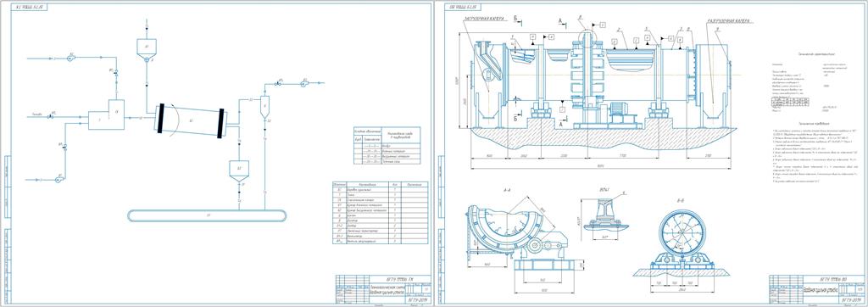Select the discharge hopper below the drum
This screenshot has width=868, height=307.
tap(239, 170)
